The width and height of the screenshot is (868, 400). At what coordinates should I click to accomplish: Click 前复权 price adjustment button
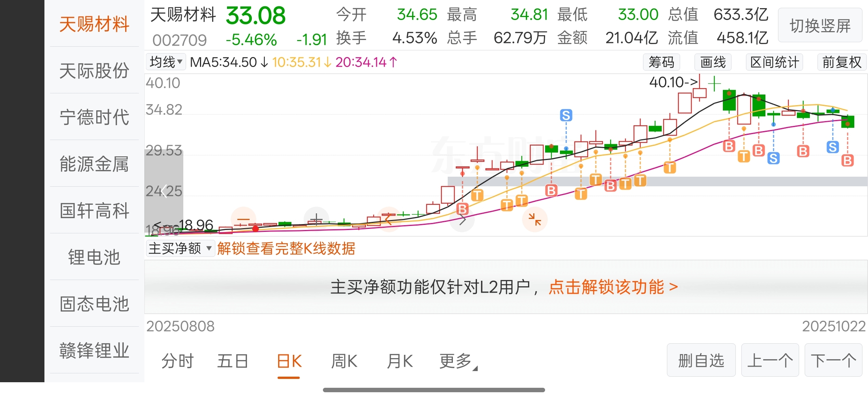pyautogui.click(x=842, y=62)
